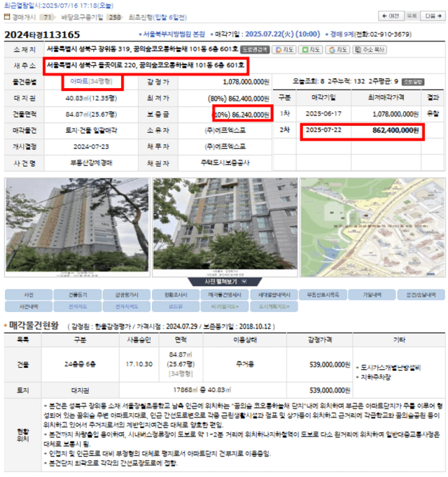Click the 토지·건물 일괄매각 value
The height and width of the screenshot is (477, 448).
[91, 131]
